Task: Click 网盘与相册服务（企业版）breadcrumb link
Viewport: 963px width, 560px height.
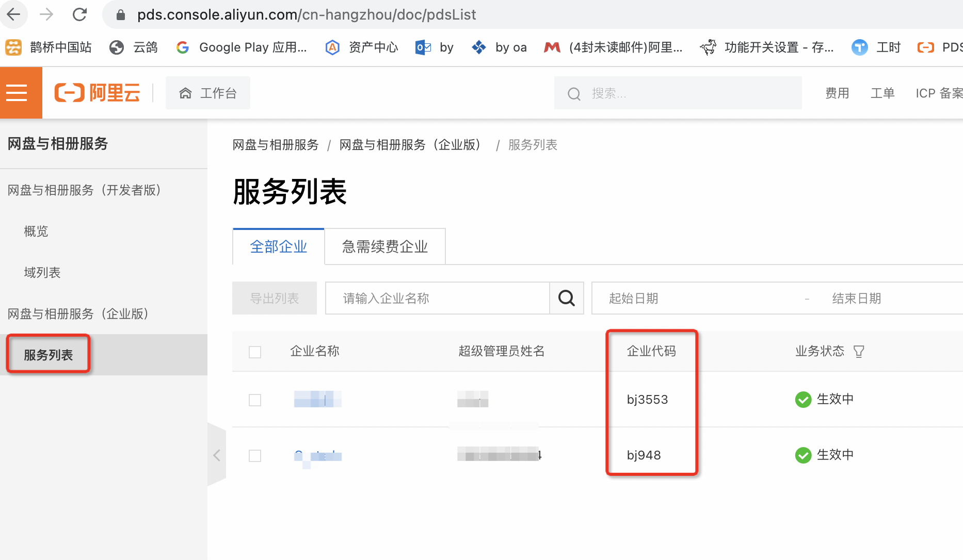Action: [x=411, y=145]
